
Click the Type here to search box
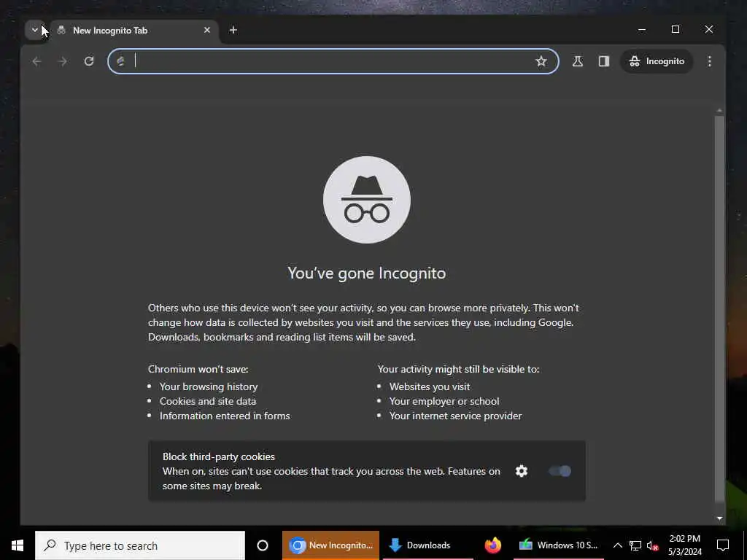click(x=140, y=545)
